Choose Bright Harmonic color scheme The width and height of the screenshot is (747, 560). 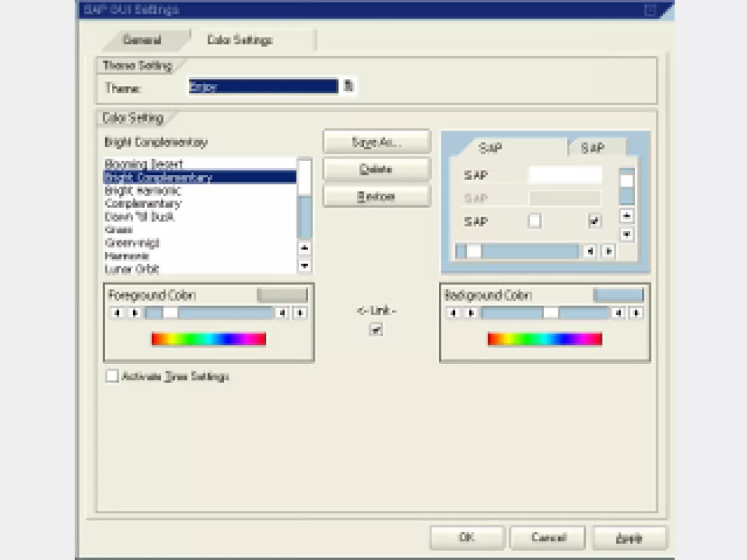point(200,190)
